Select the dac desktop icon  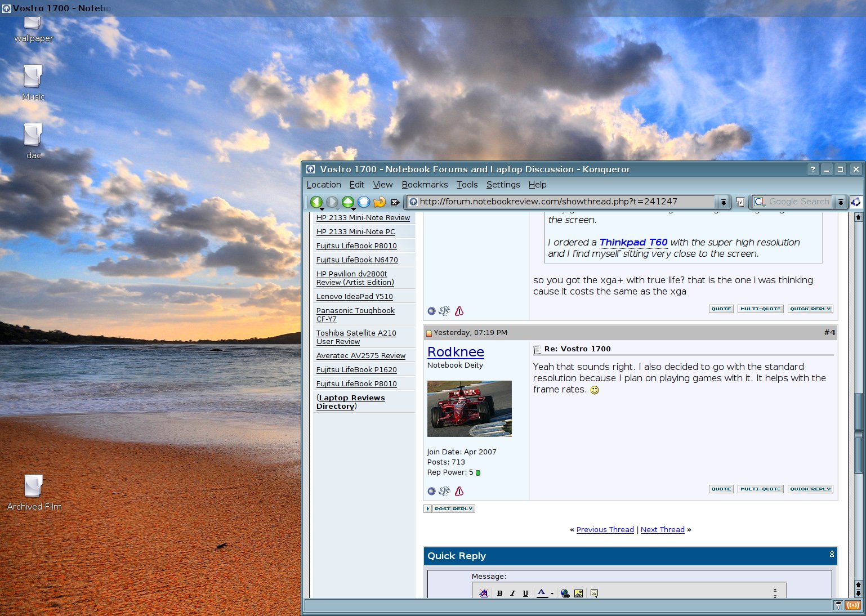33,141
